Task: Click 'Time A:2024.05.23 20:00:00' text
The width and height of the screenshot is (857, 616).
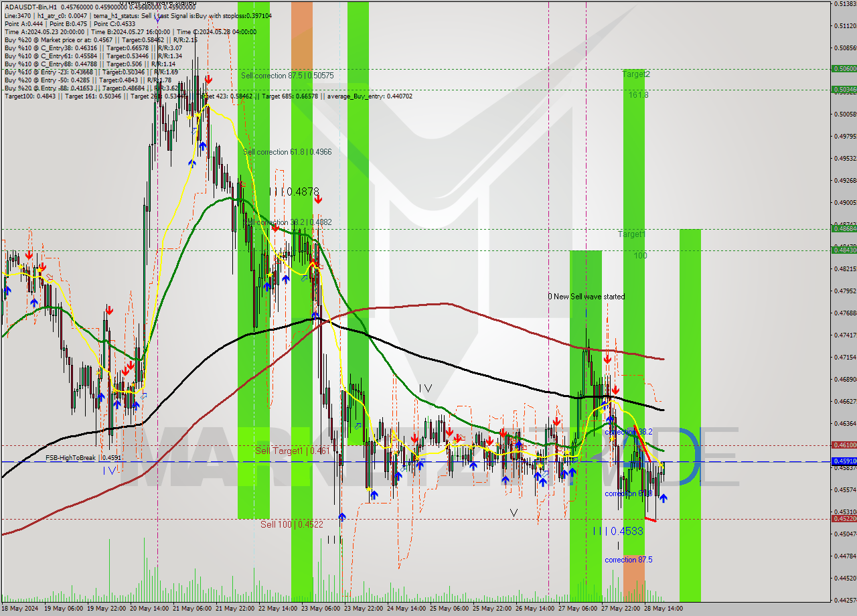Action: tap(44, 31)
